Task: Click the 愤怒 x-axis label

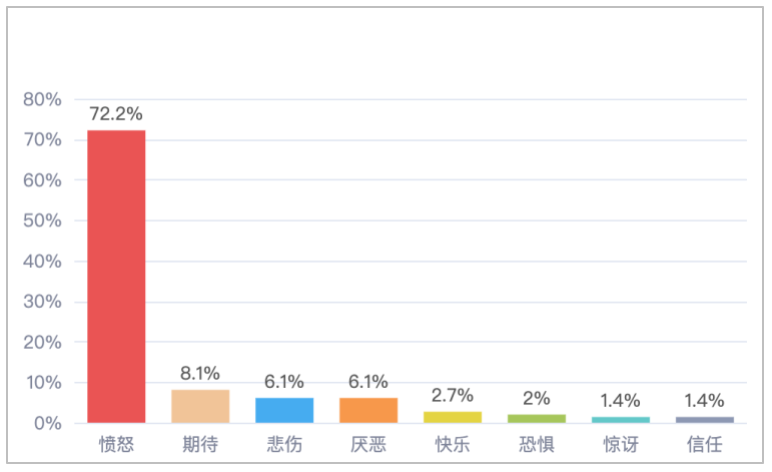Action: point(116,444)
